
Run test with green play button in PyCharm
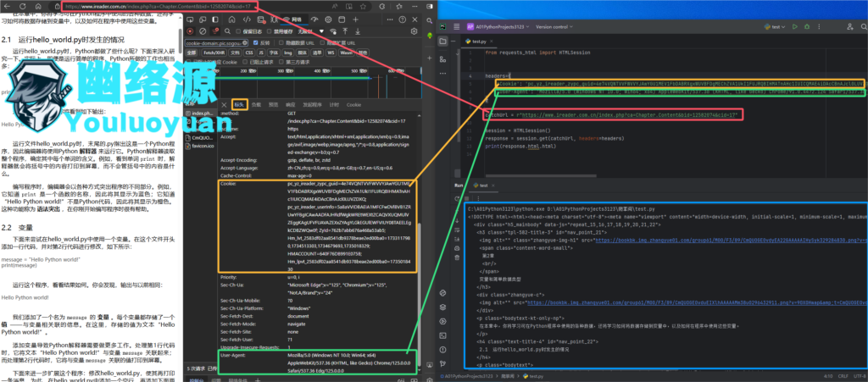click(795, 26)
